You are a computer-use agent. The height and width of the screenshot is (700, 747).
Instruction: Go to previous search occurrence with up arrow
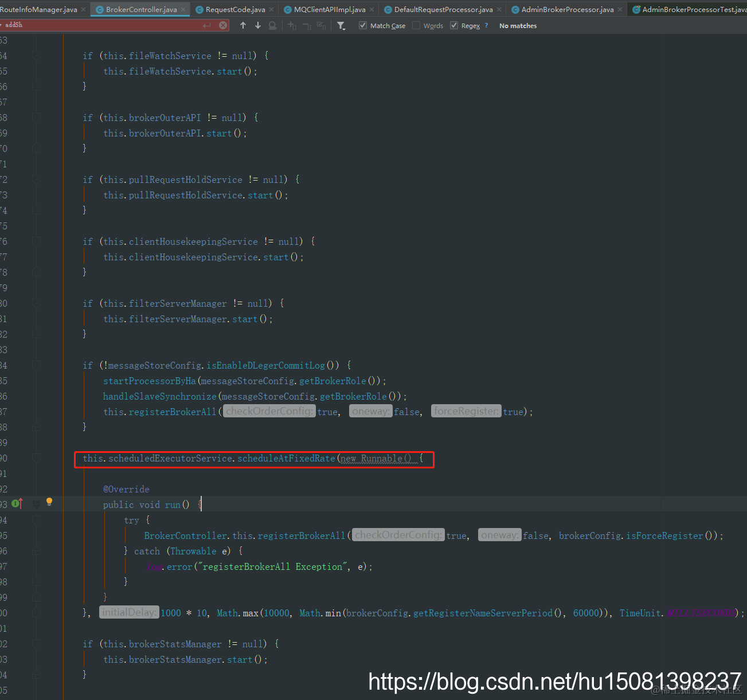pyautogui.click(x=243, y=25)
